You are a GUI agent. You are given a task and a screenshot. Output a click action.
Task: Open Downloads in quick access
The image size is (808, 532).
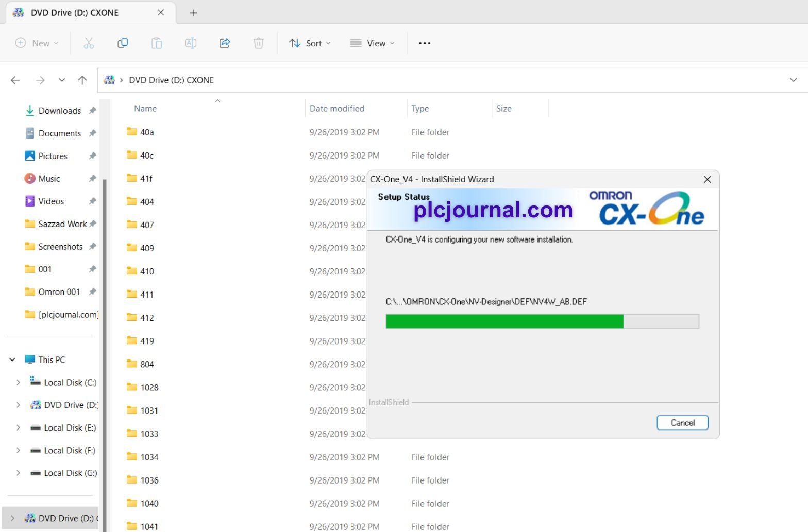tap(60, 111)
